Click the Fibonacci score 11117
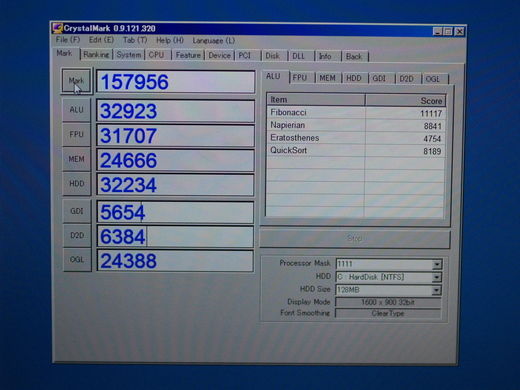Image resolution: width=520 pixels, height=390 pixels. pyautogui.click(x=431, y=114)
